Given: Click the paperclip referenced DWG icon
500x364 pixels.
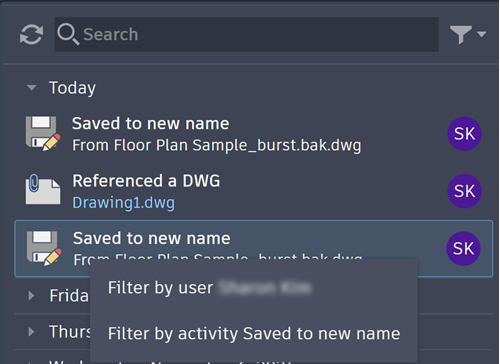Looking at the screenshot, I should (x=43, y=189).
